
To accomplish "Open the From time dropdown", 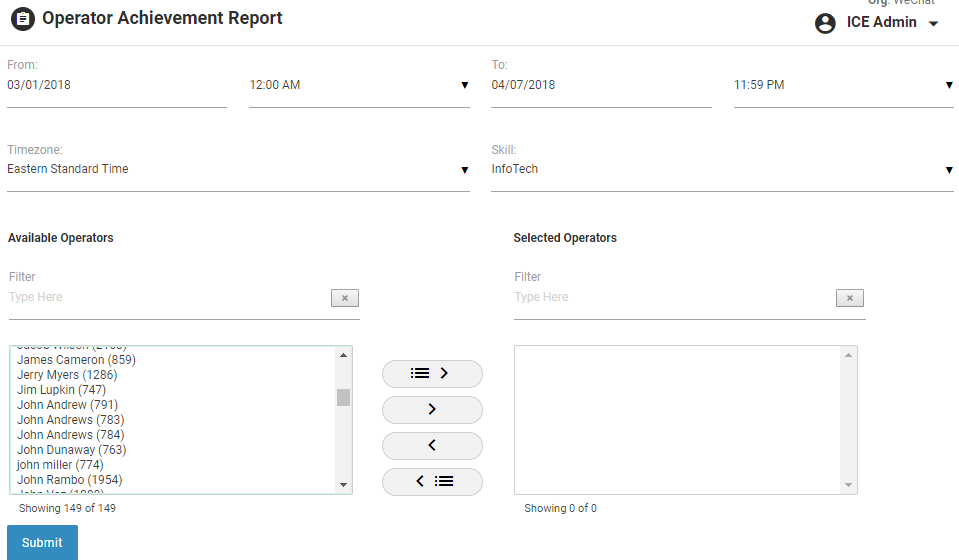I will click(358, 86).
